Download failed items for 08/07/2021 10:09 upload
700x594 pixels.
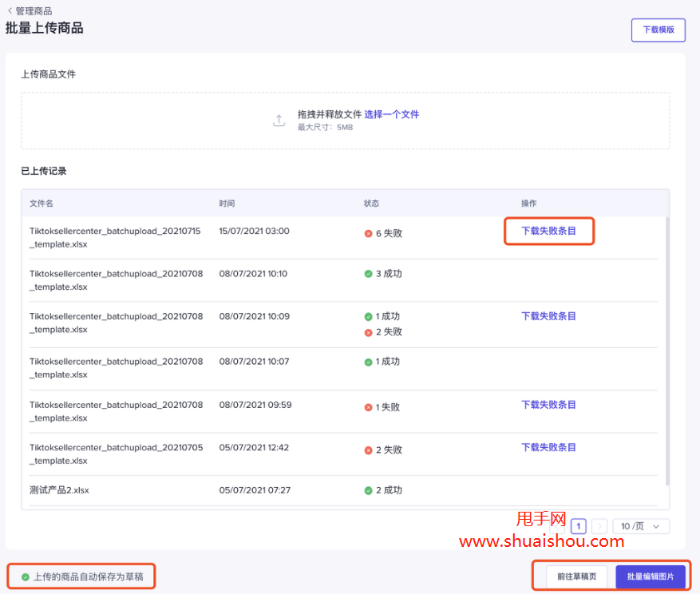[x=548, y=316]
